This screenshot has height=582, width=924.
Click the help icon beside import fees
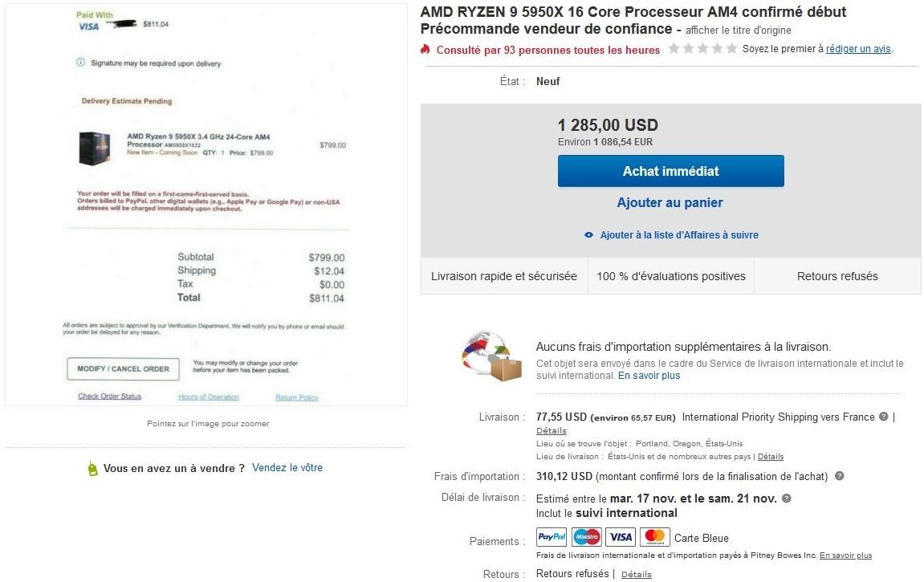coord(840,476)
